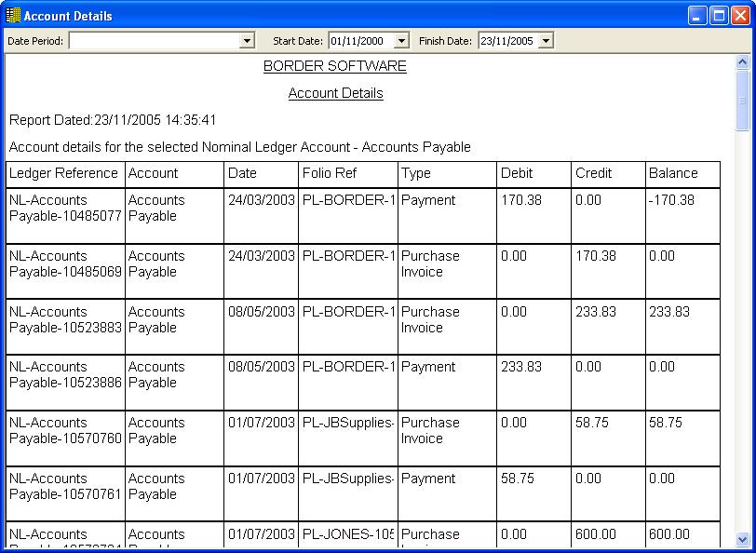Click the underlined Account Details report title
Screen dimensions: 756x553
[335, 93]
